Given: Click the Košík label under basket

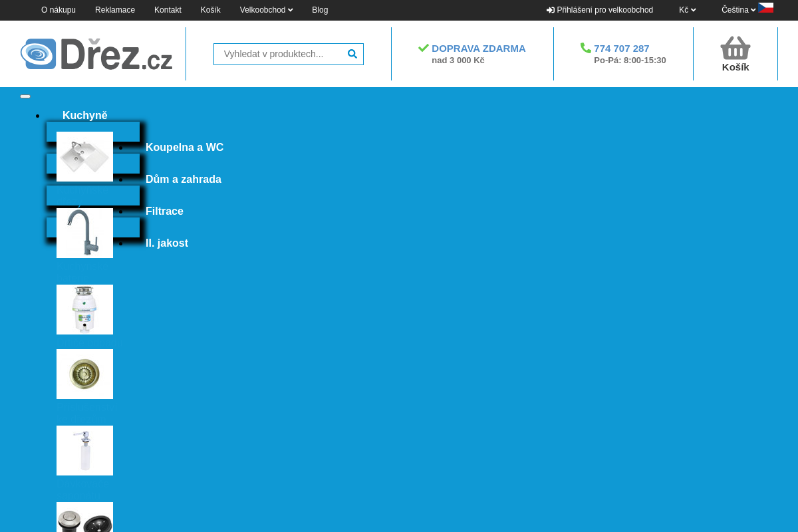Looking at the screenshot, I should pos(735,67).
